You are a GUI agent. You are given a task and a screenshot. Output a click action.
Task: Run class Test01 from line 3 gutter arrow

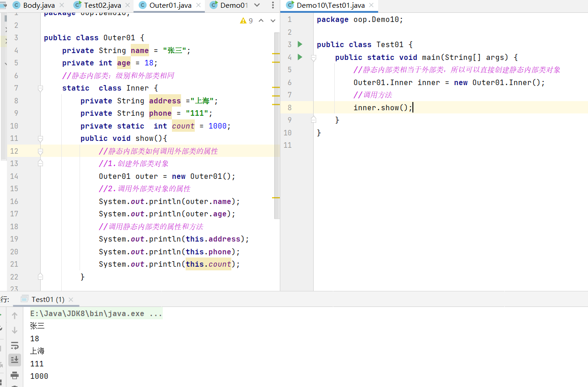click(300, 44)
